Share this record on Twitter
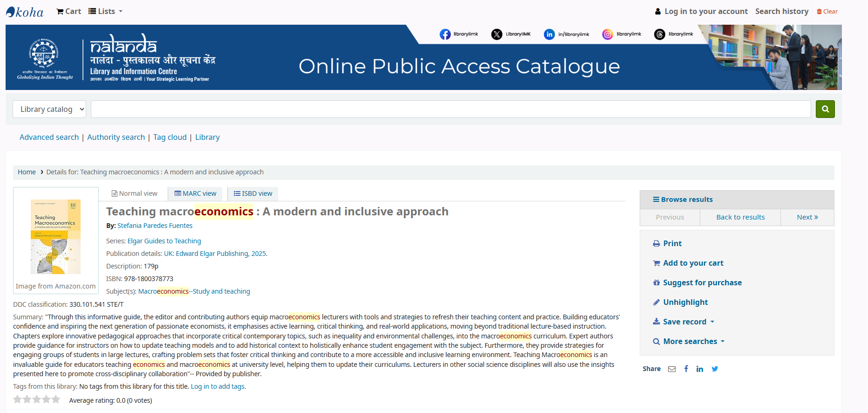 tap(715, 369)
